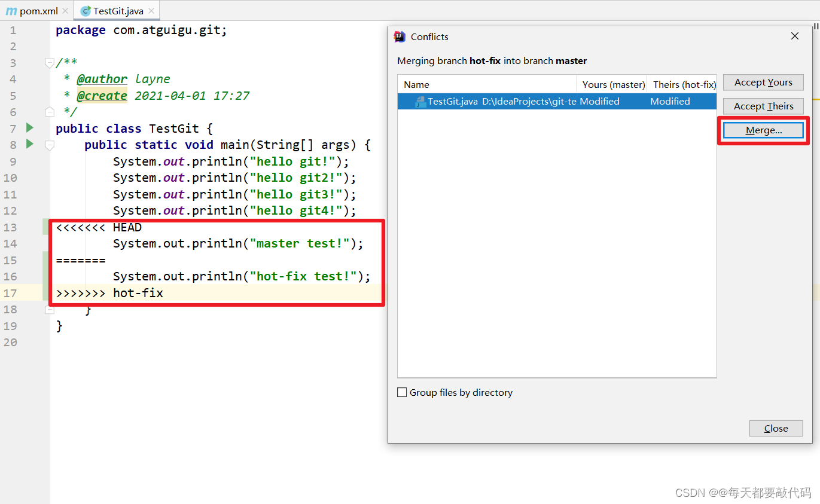Screen dimensions: 820x504
Task: Close the Conflicts dialog via its Close button
Action: 776,428
